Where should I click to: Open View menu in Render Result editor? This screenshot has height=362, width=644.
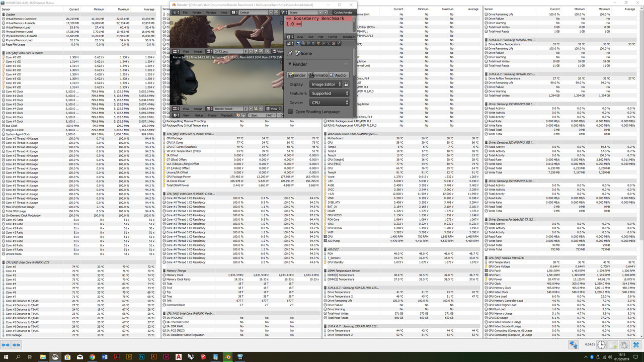point(186,109)
